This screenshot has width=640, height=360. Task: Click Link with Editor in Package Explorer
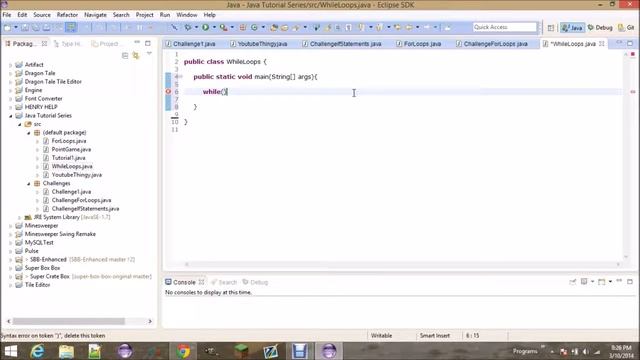pos(136,56)
